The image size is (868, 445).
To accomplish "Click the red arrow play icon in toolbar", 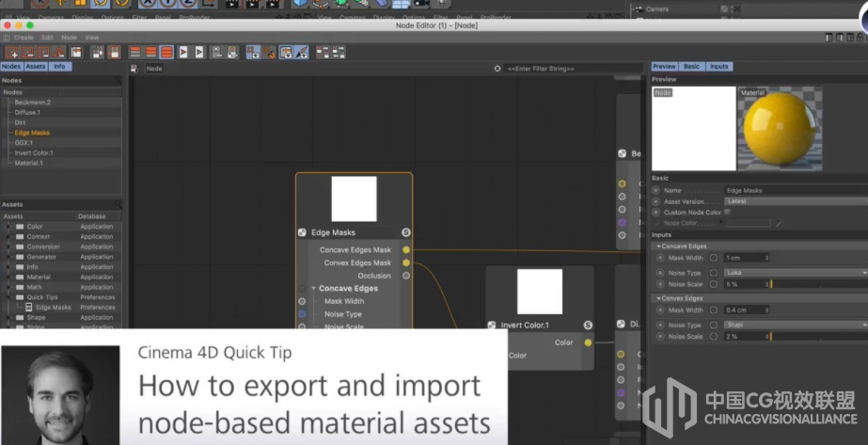I will (x=183, y=53).
